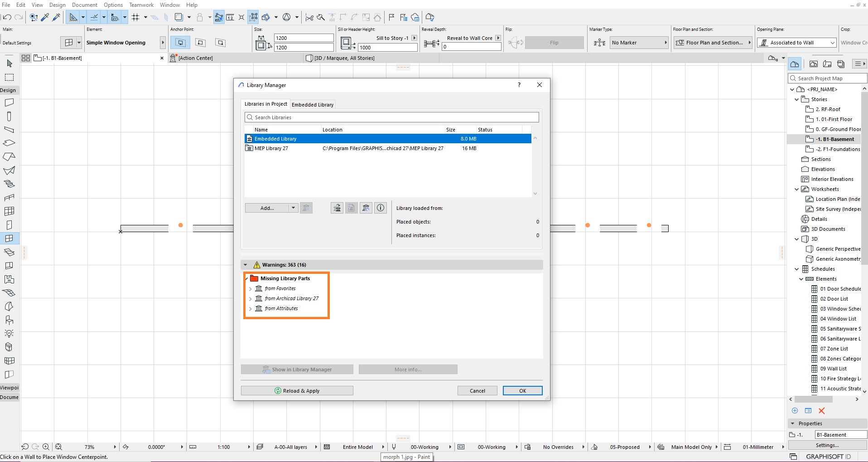
Task: Click the Migrate Libraries icon next to info
Action: coord(366,208)
